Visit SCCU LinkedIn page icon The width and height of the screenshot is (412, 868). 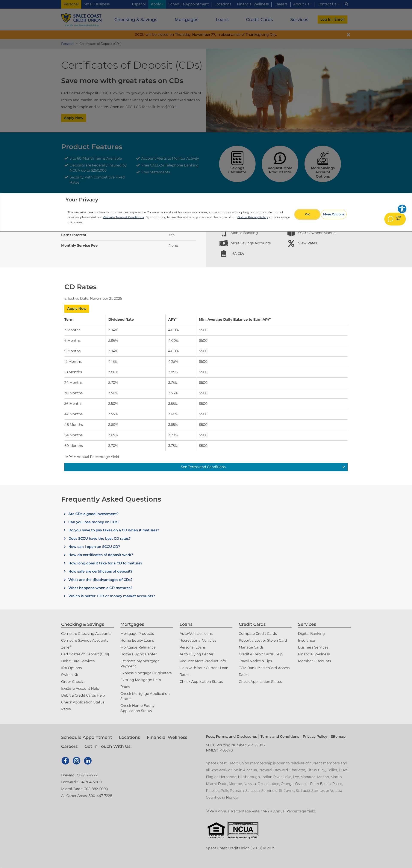88,761
